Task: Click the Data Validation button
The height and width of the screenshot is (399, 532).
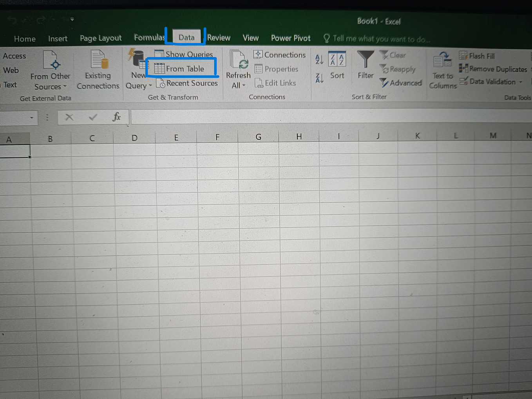Action: (488, 81)
